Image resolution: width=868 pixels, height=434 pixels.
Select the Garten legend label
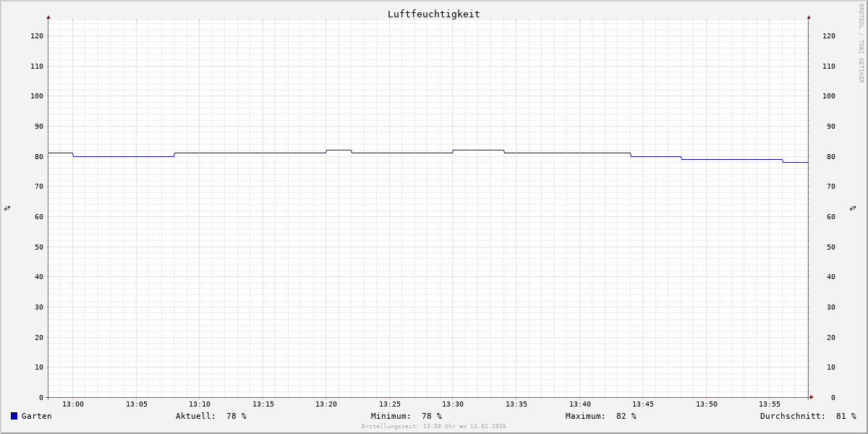click(36, 416)
